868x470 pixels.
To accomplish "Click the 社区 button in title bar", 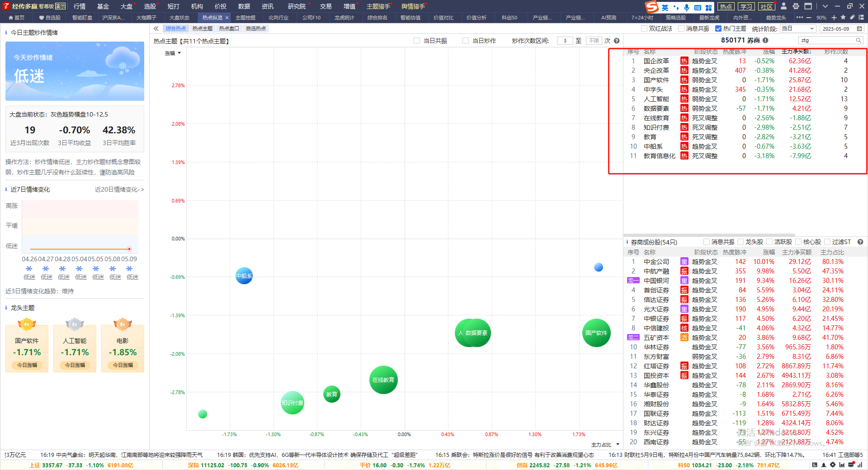I will pyautogui.click(x=766, y=6).
